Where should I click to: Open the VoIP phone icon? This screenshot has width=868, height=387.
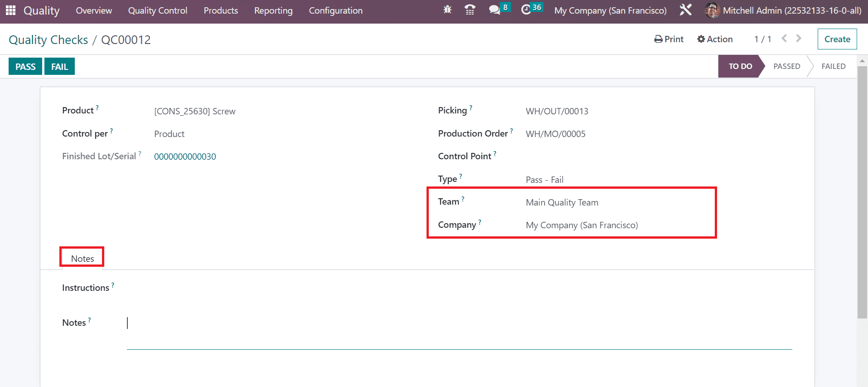point(470,10)
